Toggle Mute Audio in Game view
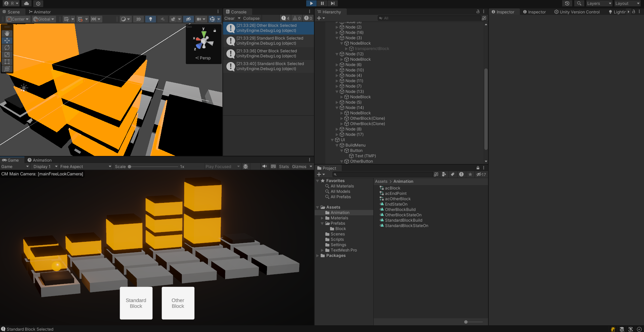 click(265, 167)
